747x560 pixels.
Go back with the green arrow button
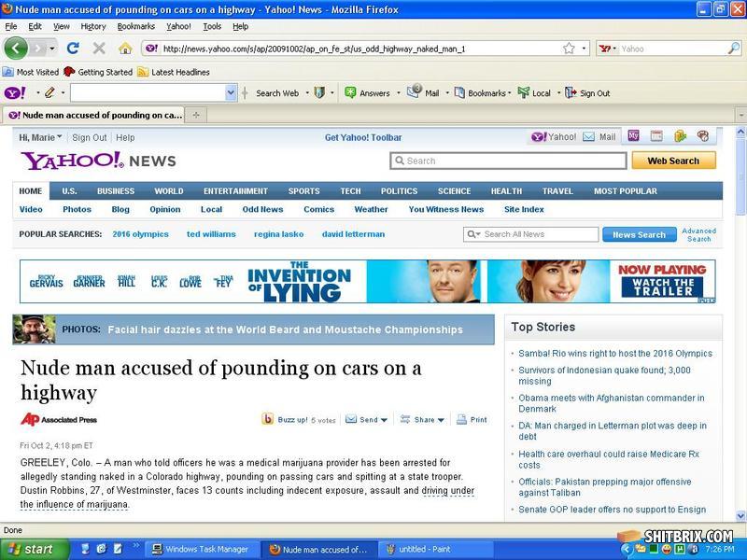(x=16, y=49)
